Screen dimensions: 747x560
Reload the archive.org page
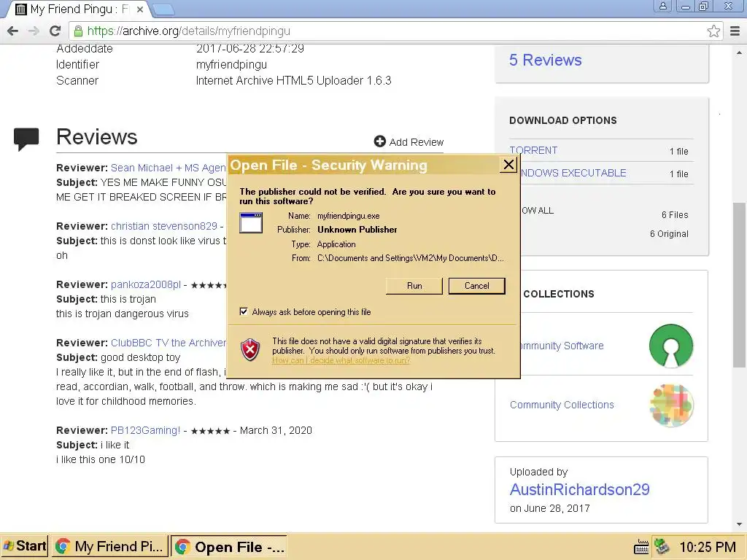55,31
